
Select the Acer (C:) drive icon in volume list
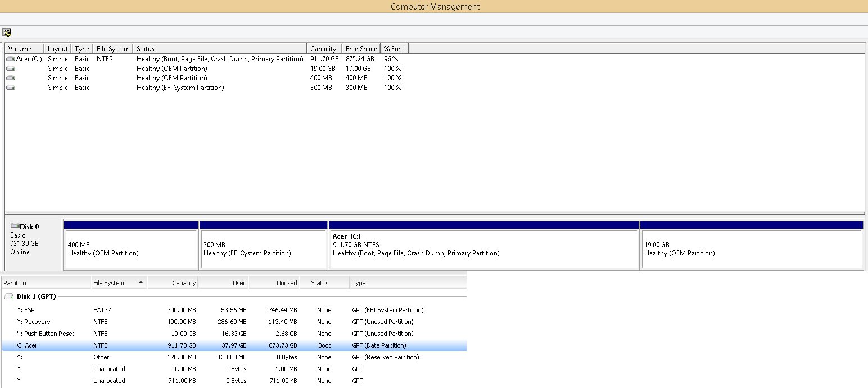(11, 59)
